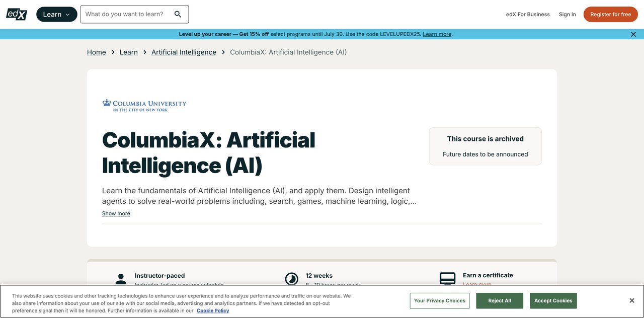This screenshot has width=644, height=318.
Task: Click the edX logo
Action: click(17, 14)
